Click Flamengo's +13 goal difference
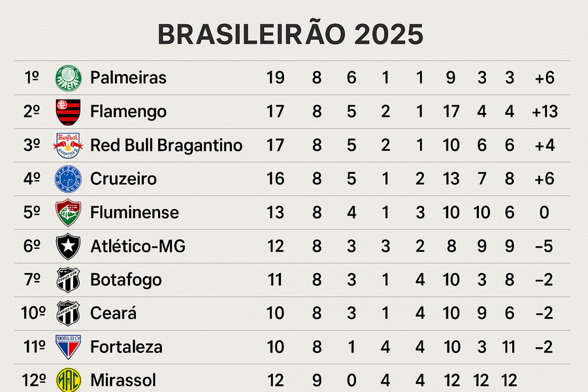The image size is (588, 392). 545,112
